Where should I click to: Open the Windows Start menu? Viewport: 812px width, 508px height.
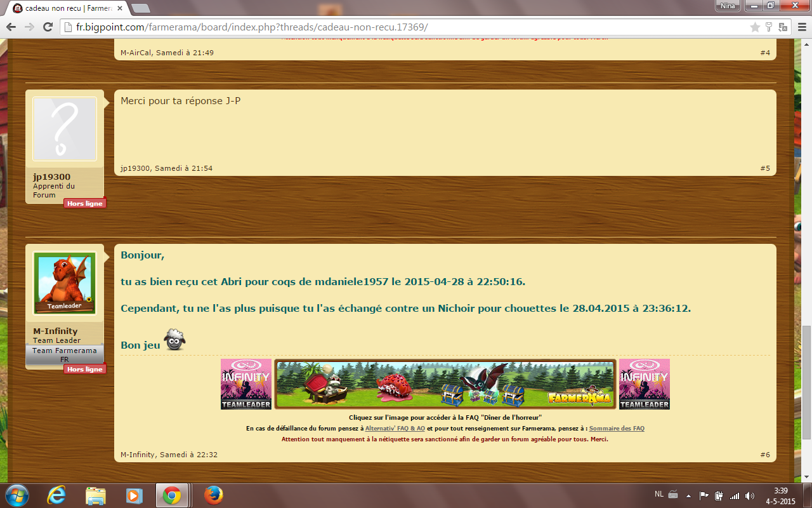click(16, 495)
